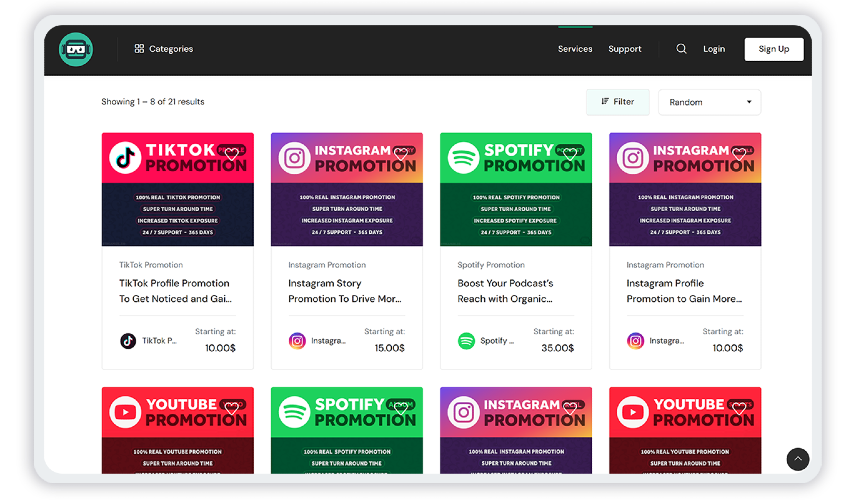The height and width of the screenshot is (500, 856).
Task: Open the Random sort dropdown
Action: point(709,102)
